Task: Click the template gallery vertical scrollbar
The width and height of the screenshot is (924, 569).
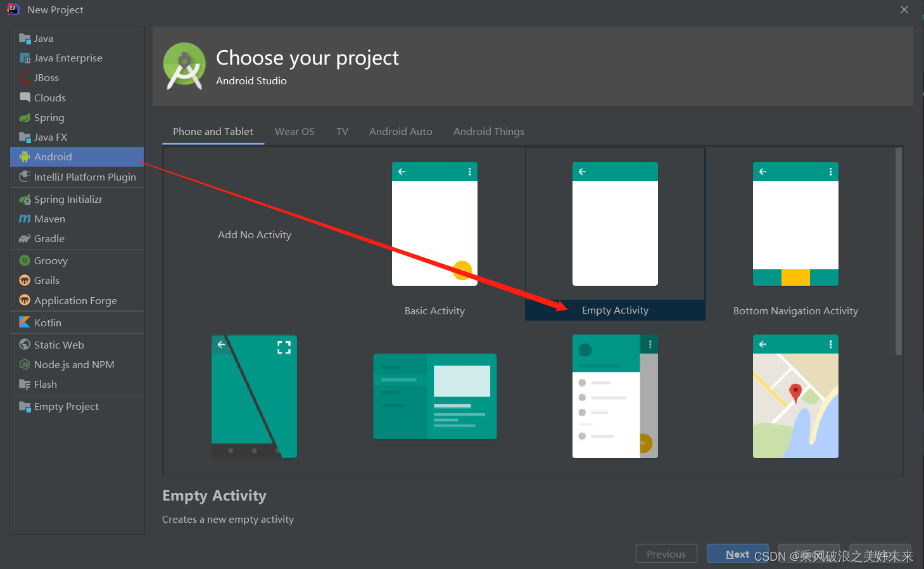Action: coord(899,252)
